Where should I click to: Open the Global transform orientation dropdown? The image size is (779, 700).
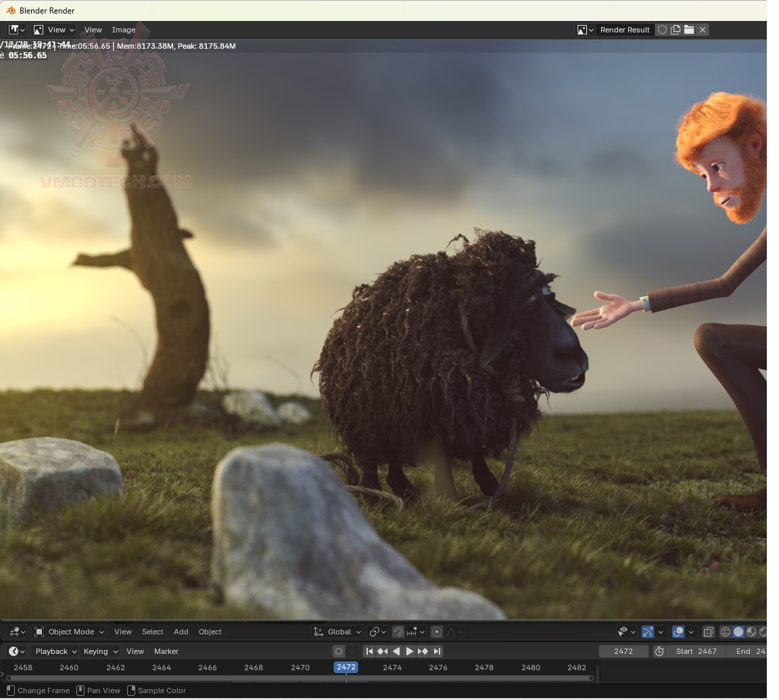337,632
